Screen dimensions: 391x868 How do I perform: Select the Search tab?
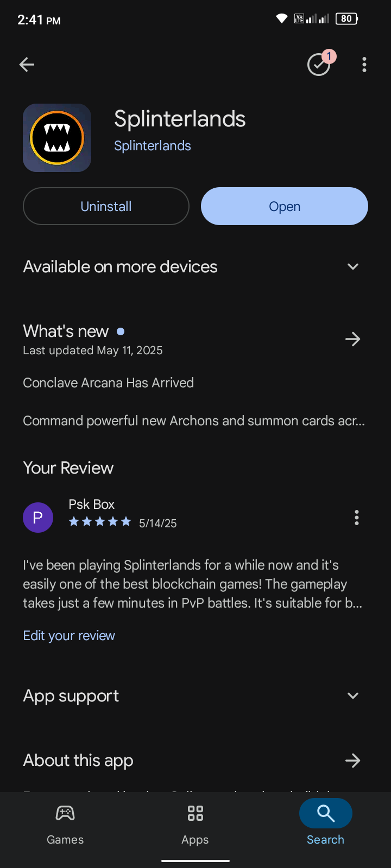(x=326, y=825)
